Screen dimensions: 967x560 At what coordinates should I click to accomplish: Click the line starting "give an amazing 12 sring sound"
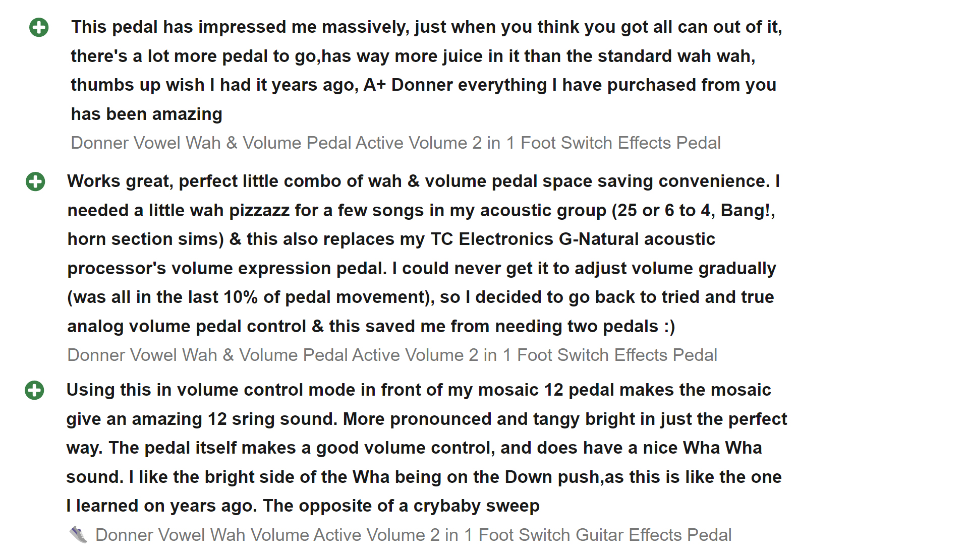426,419
